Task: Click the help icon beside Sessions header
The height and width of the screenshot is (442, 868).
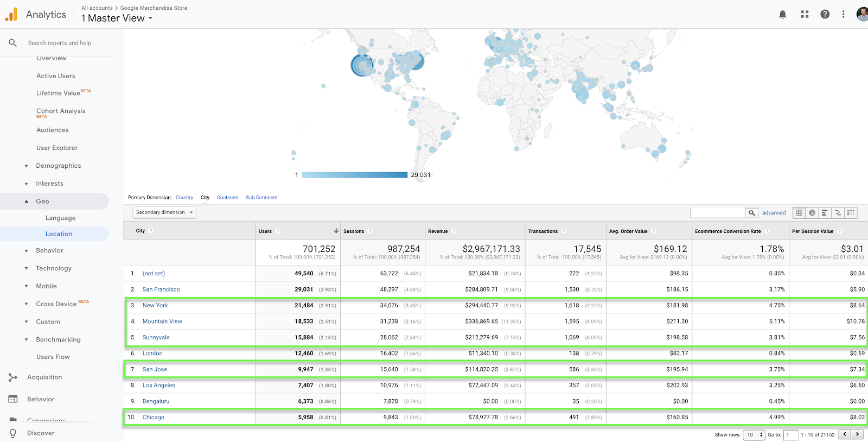Action: point(370,231)
